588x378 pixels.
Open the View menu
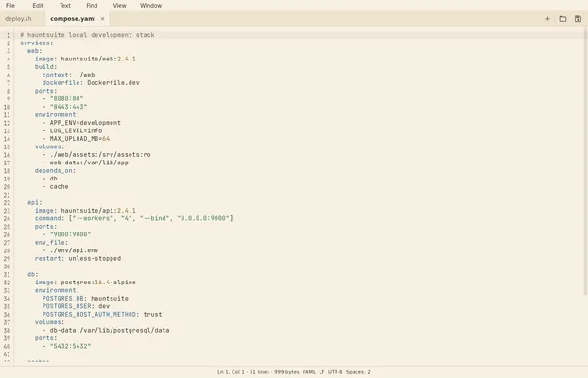(x=119, y=6)
